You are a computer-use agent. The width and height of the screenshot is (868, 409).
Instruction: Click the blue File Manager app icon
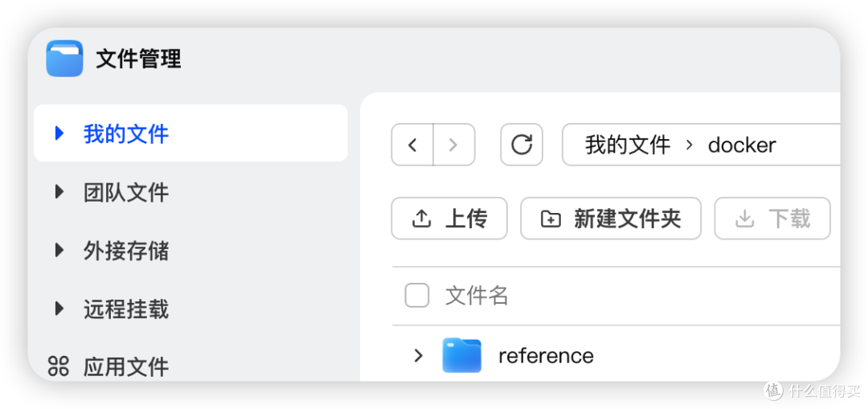pyautogui.click(x=65, y=58)
